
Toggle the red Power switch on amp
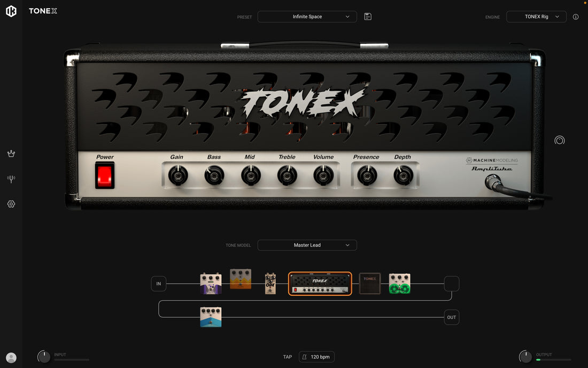[105, 175]
